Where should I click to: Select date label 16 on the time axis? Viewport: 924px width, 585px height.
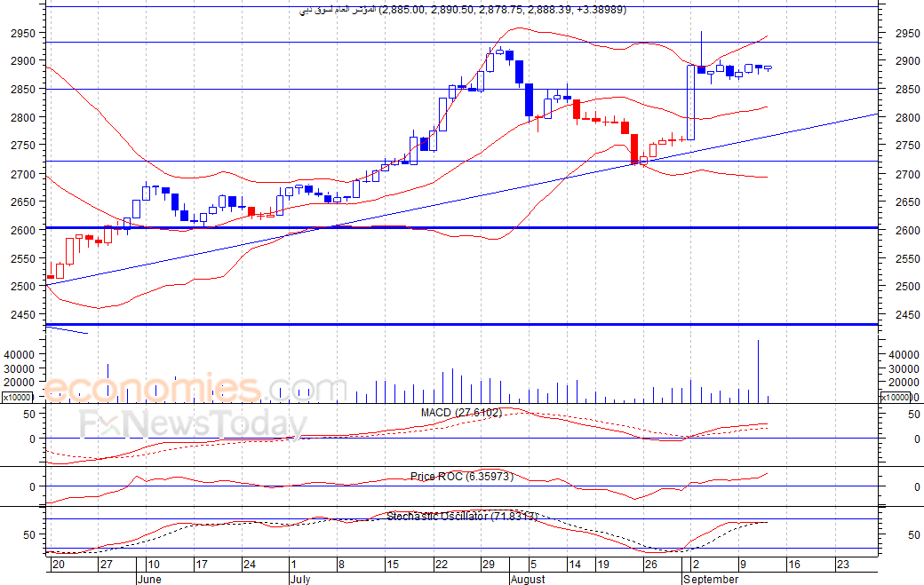coord(793,565)
